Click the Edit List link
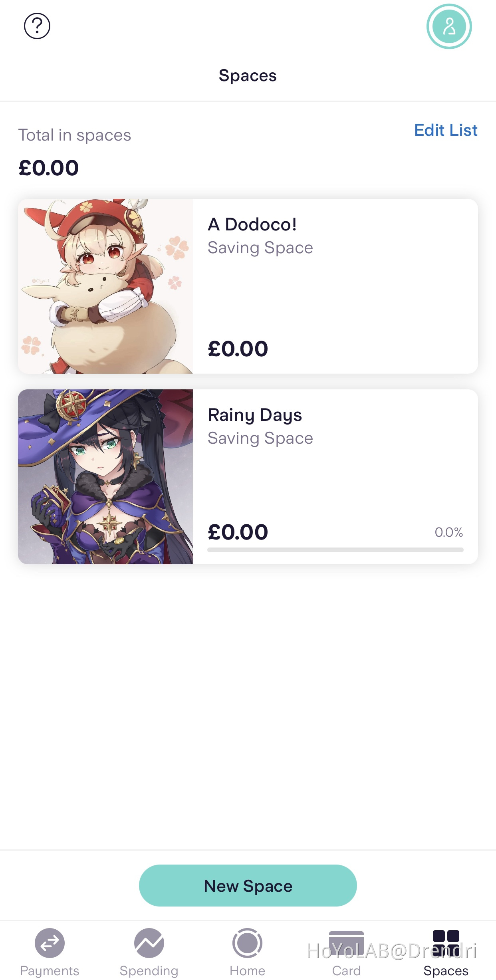This screenshot has width=496, height=980. point(446,130)
